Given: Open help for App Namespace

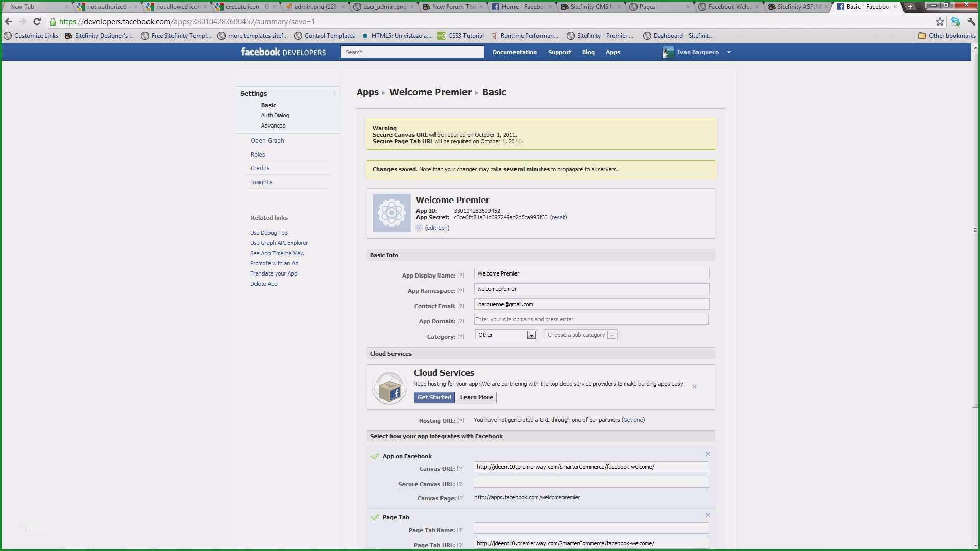Looking at the screenshot, I should (x=461, y=290).
